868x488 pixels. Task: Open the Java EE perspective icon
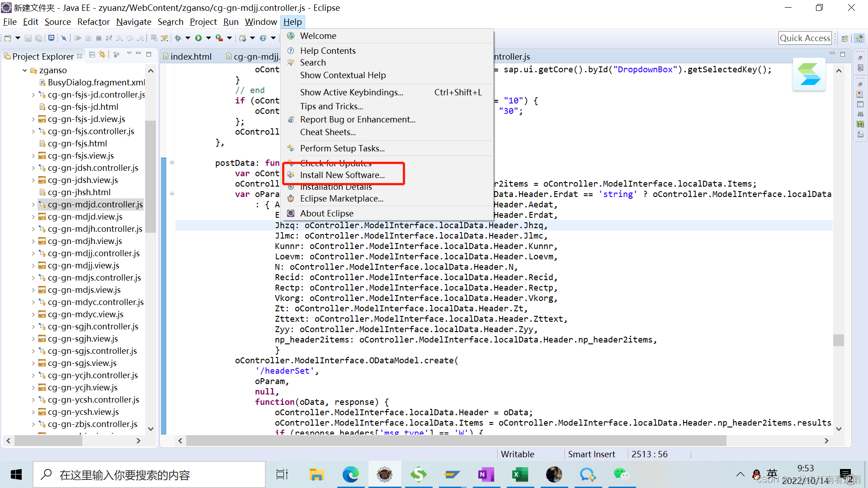[859, 38]
